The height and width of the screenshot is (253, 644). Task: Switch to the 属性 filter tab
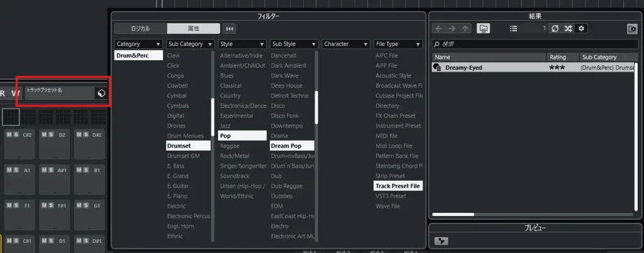tap(193, 28)
